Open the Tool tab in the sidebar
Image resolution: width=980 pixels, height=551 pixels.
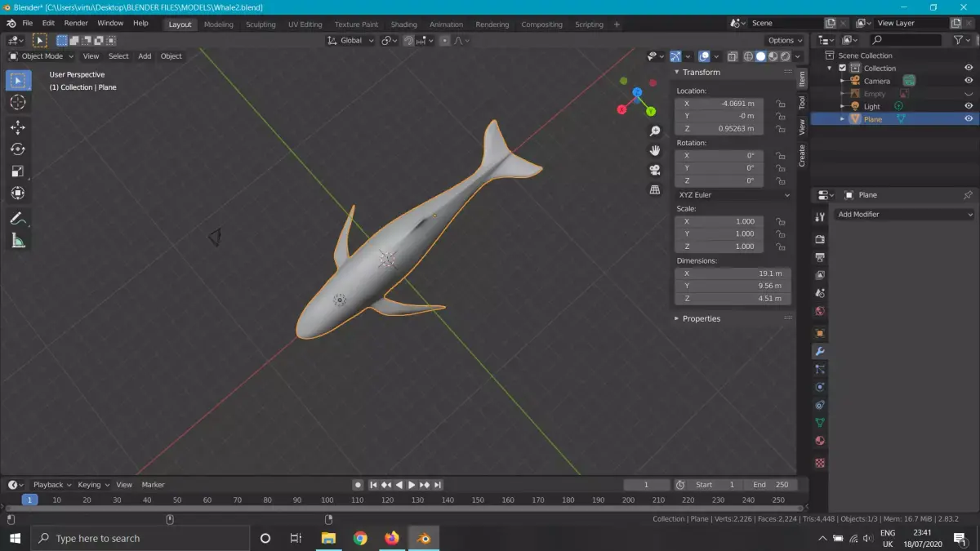[802, 102]
